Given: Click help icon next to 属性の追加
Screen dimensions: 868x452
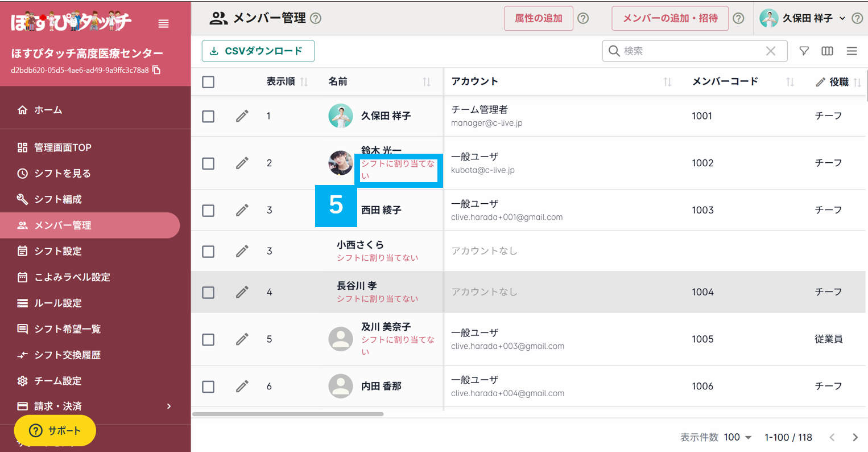Looking at the screenshot, I should [x=583, y=18].
